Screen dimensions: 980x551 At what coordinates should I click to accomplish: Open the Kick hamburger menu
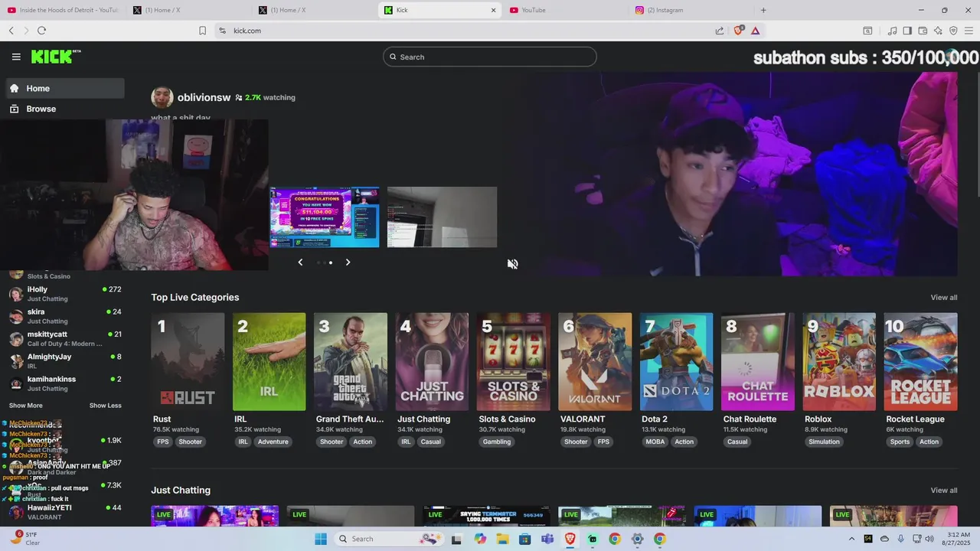pyautogui.click(x=16, y=57)
